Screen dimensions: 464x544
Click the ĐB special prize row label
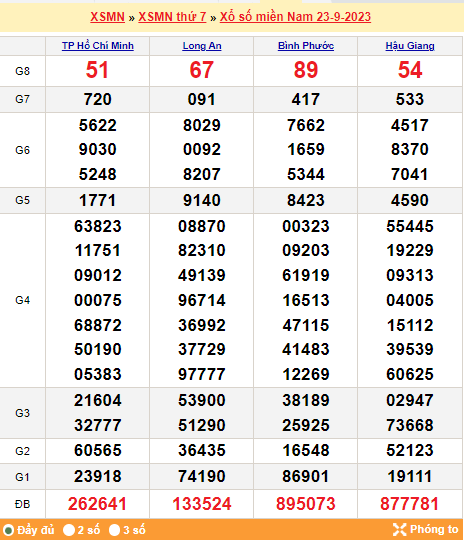pos(23,504)
